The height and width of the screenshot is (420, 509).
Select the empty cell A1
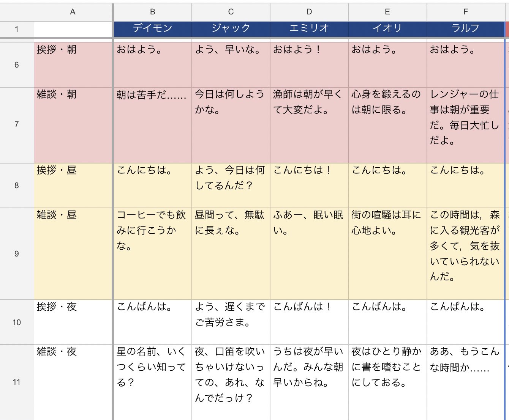pos(73,29)
